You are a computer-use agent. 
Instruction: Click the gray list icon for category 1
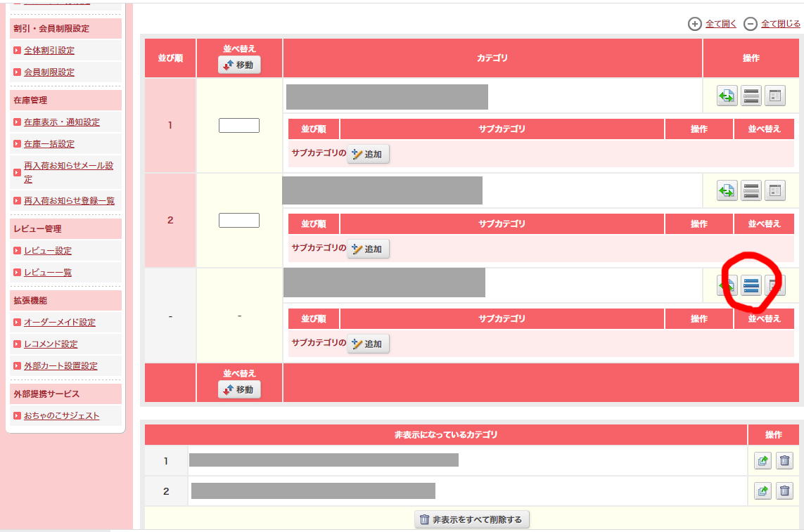[x=751, y=96]
